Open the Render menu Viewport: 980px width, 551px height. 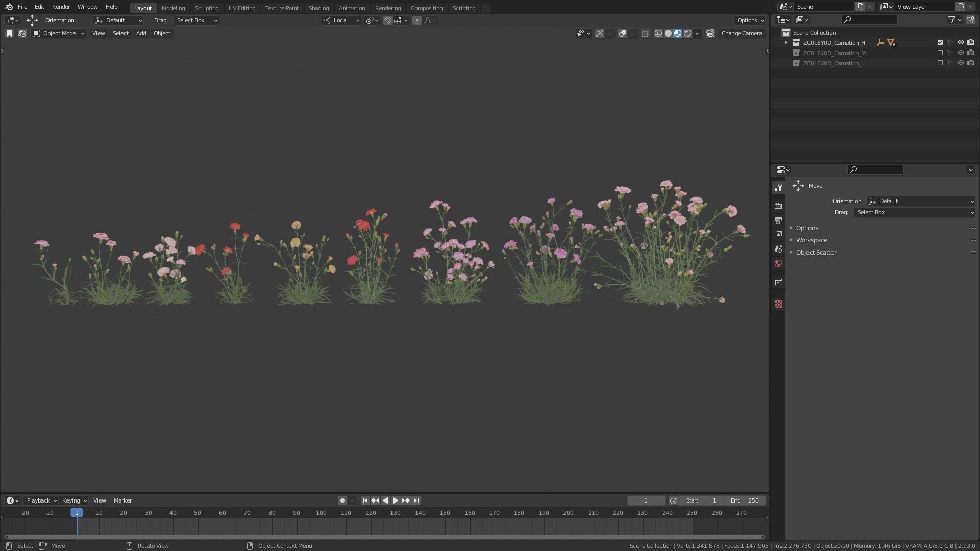click(61, 7)
